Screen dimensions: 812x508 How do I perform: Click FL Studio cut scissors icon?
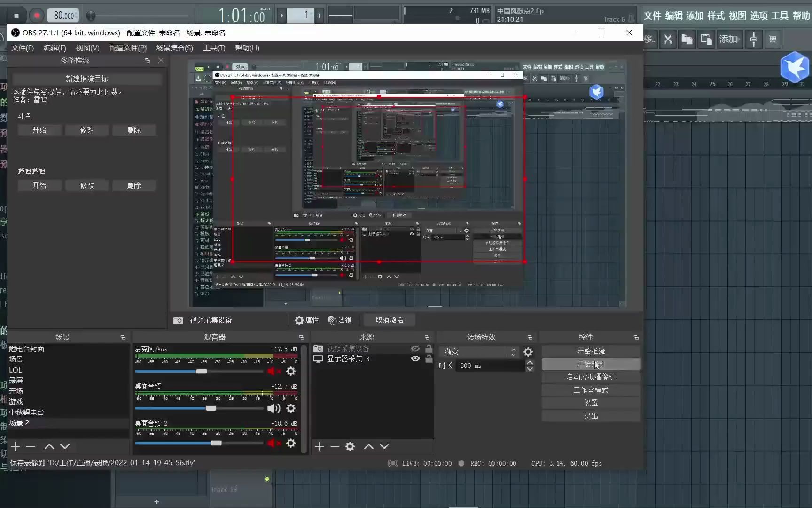tap(668, 39)
